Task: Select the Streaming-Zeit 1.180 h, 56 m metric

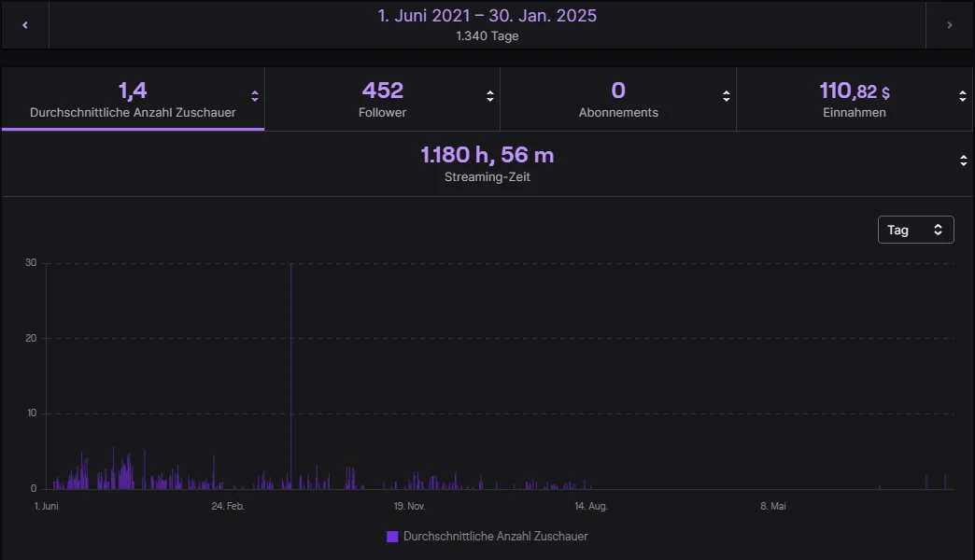Action: click(487, 163)
